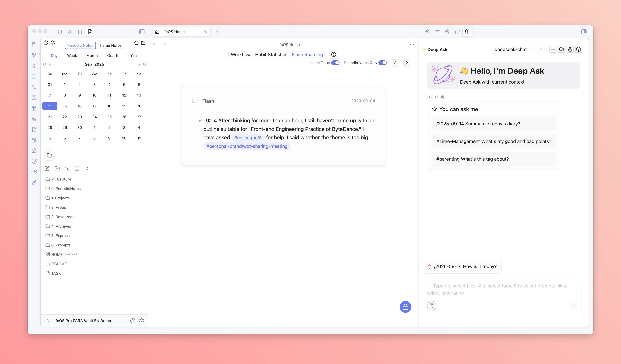
Task: Start new Deep Ask chat with plus icon
Action: 553,49
